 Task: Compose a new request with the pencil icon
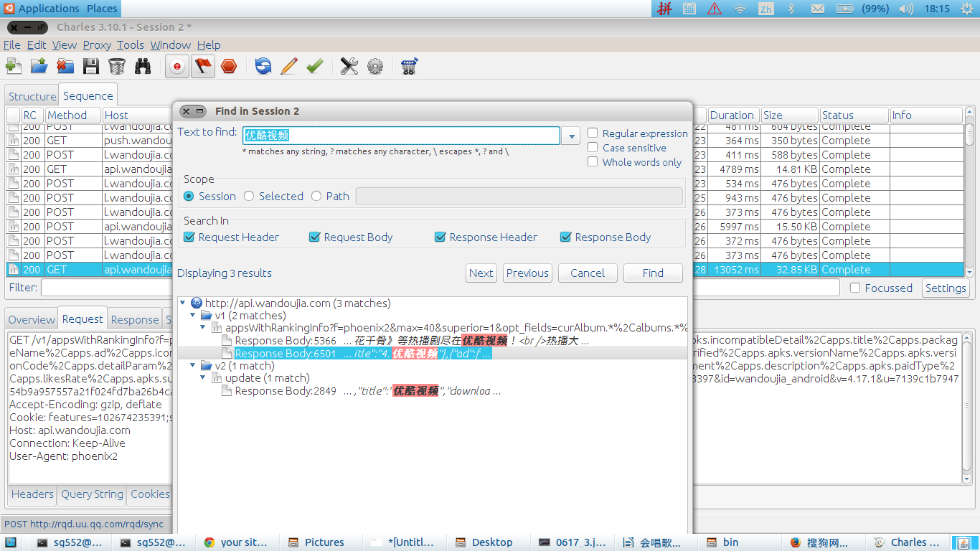288,66
